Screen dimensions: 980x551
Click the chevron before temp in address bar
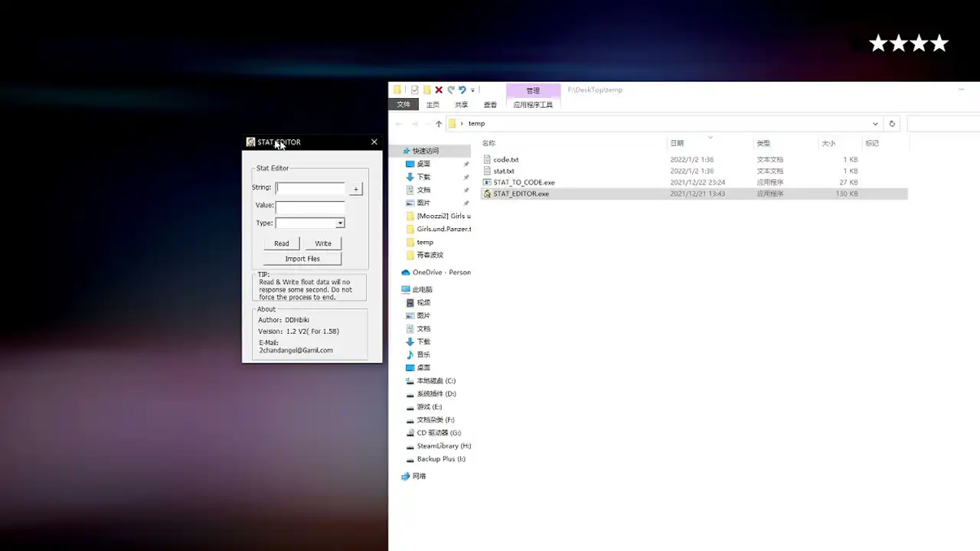(462, 123)
